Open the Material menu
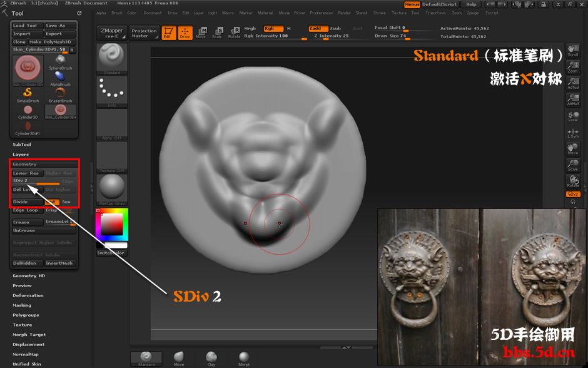This screenshot has width=588, height=368. click(x=265, y=13)
